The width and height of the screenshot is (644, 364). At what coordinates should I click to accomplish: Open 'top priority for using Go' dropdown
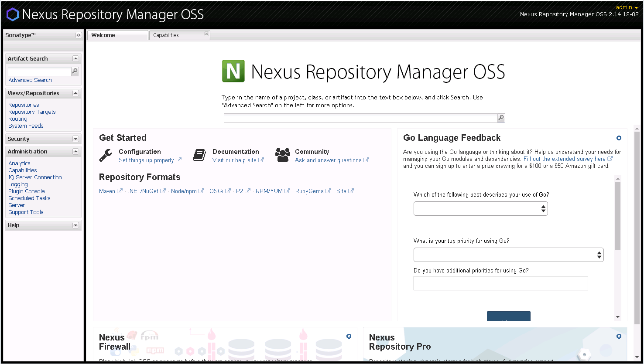[508, 255]
